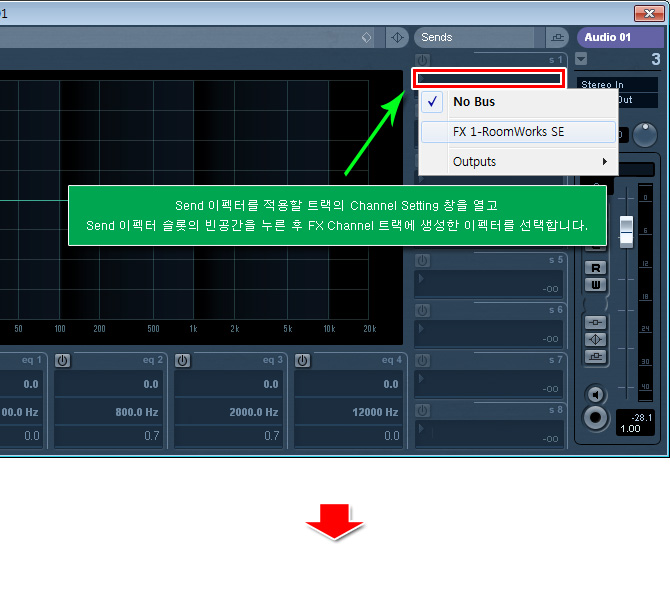Click the sends bypass icon below the EQ icon
670x593 pixels.
[596, 356]
